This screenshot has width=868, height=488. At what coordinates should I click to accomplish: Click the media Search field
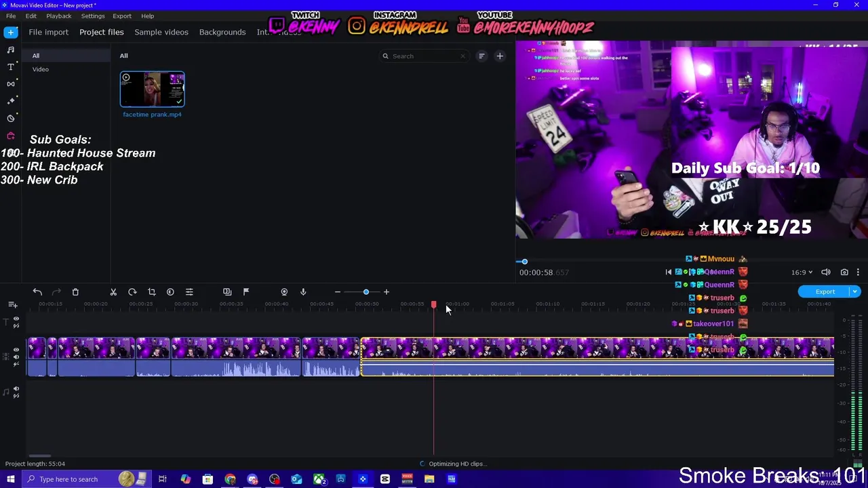(x=425, y=56)
